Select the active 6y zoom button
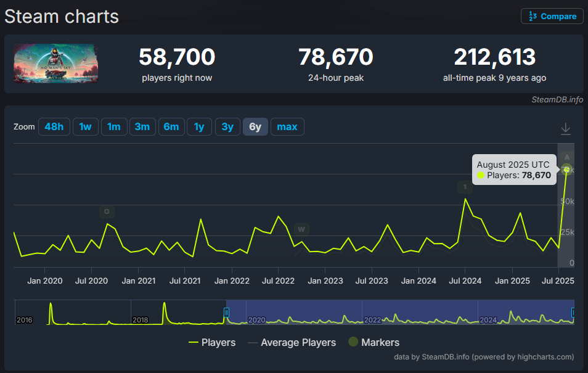Image resolution: width=588 pixels, height=373 pixels. [255, 127]
